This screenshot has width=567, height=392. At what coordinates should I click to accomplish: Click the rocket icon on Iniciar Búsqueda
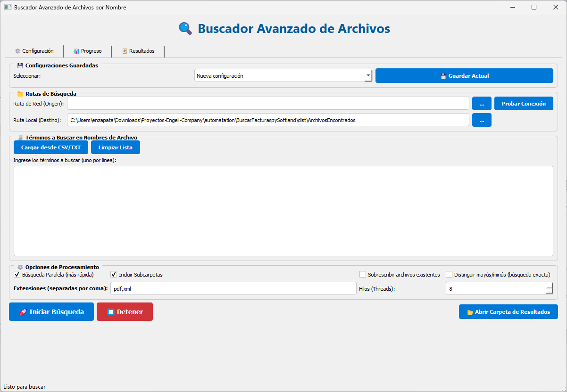23,312
